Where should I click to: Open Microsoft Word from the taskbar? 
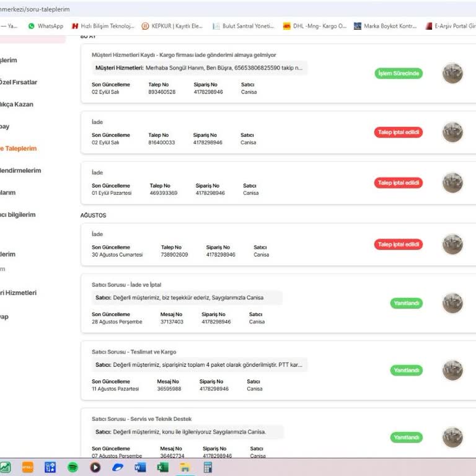point(140,467)
